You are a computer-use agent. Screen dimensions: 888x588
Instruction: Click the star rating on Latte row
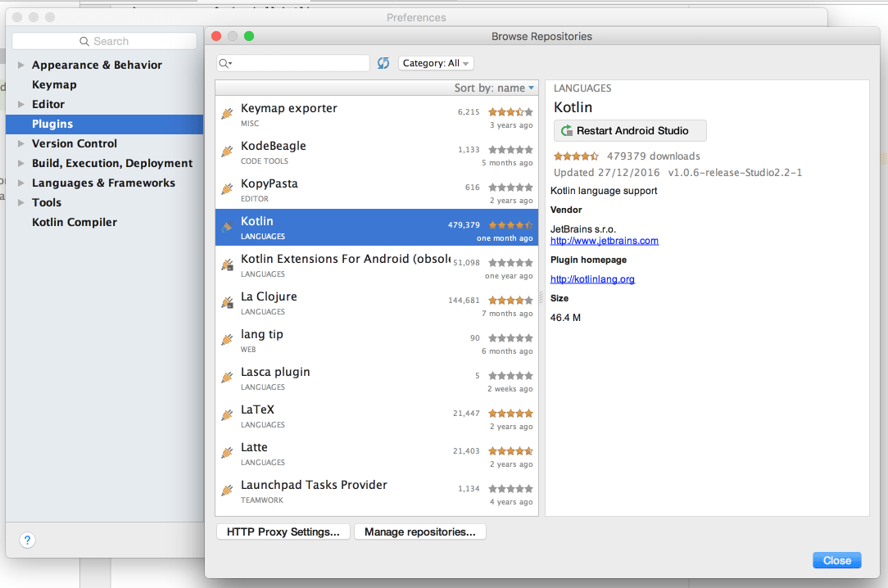(x=511, y=451)
